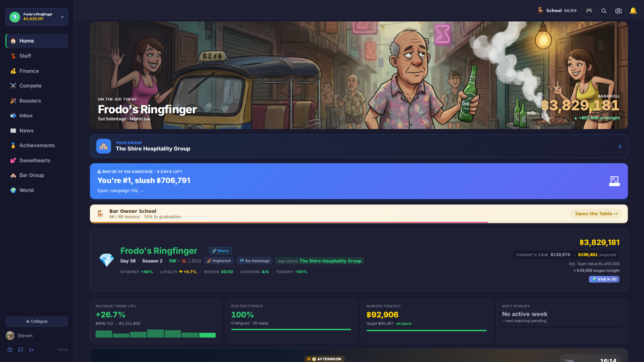Click the Soi Sabotage location tag
644x362 pixels.
click(x=255, y=261)
